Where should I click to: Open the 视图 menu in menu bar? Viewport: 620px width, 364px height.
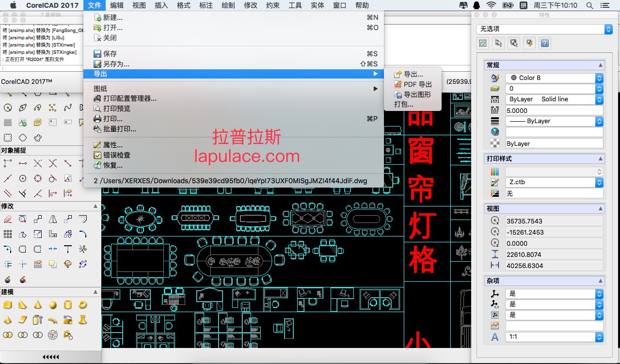click(x=139, y=5)
